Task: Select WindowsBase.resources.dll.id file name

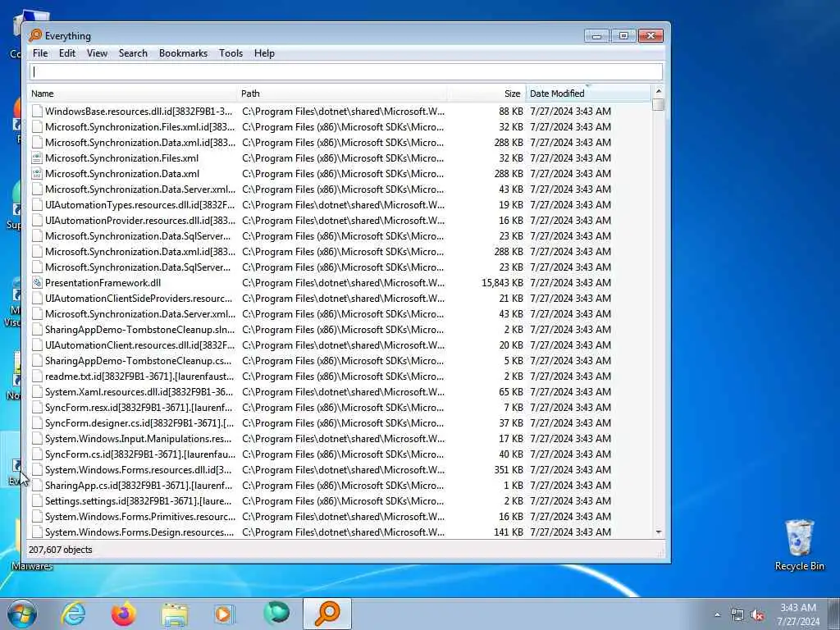Action: (x=139, y=111)
